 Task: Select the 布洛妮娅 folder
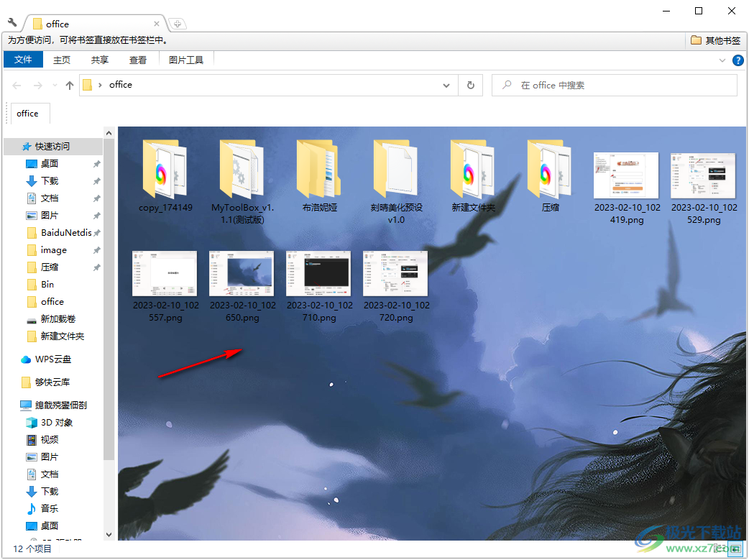pyautogui.click(x=320, y=176)
